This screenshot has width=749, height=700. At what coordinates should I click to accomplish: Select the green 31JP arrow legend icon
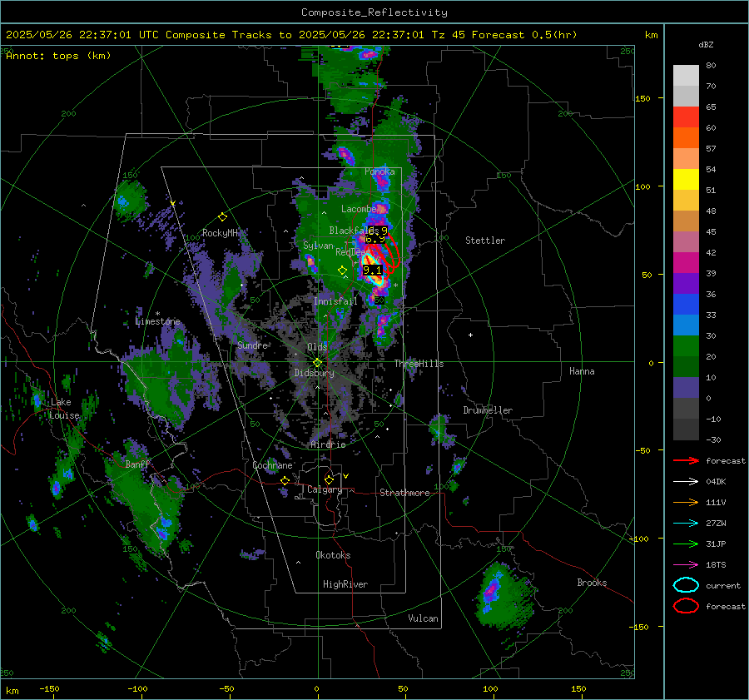click(x=686, y=544)
